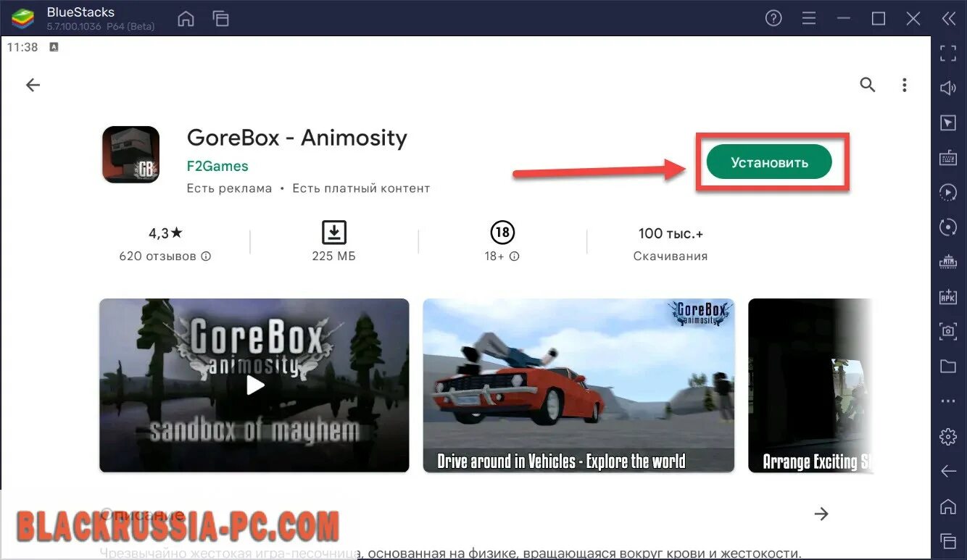967x560 pixels.
Task: Open BlueStacks home screen icon in title bar
Action: click(x=186, y=19)
